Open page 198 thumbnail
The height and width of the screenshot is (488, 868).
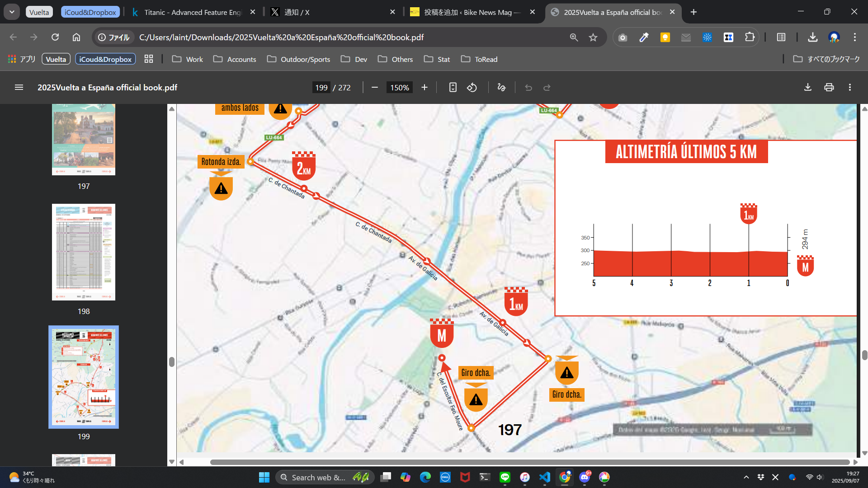point(84,252)
